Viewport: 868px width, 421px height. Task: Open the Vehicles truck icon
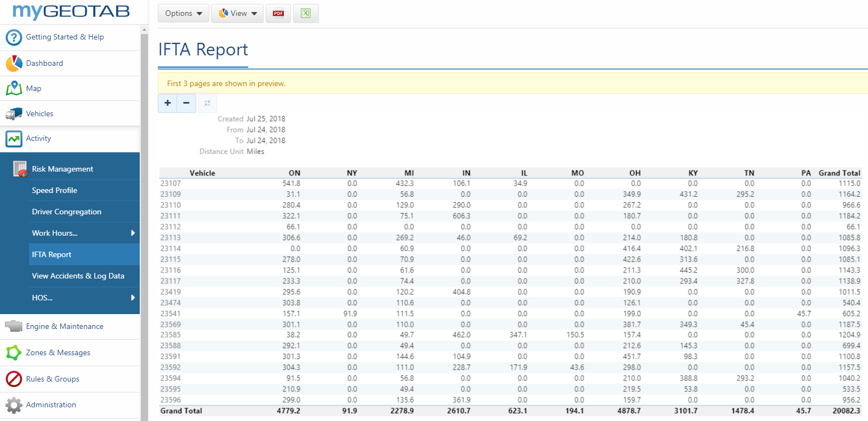(x=14, y=114)
